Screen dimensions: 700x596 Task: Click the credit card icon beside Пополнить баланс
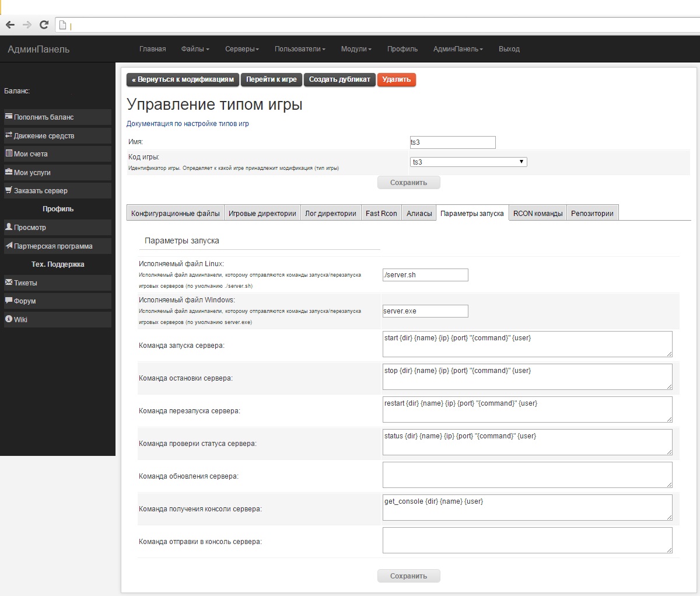(x=9, y=117)
